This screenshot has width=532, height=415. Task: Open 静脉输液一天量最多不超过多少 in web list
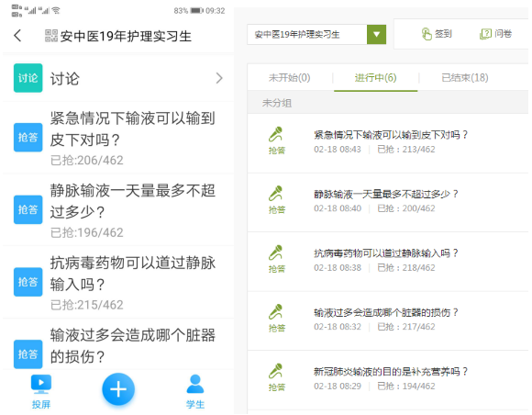click(386, 195)
